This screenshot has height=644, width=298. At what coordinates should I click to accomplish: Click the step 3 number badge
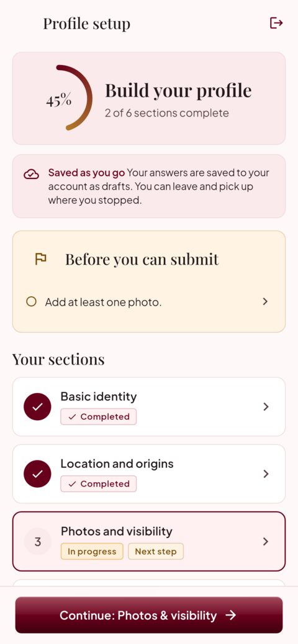click(37, 542)
